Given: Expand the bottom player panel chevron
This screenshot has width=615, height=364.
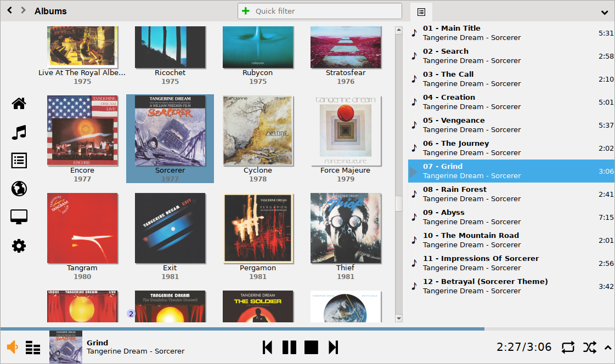Looking at the screenshot, I should [x=607, y=347].
